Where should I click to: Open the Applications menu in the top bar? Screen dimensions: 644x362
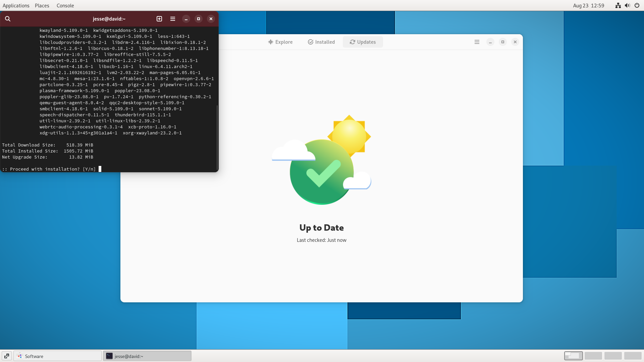click(16, 5)
